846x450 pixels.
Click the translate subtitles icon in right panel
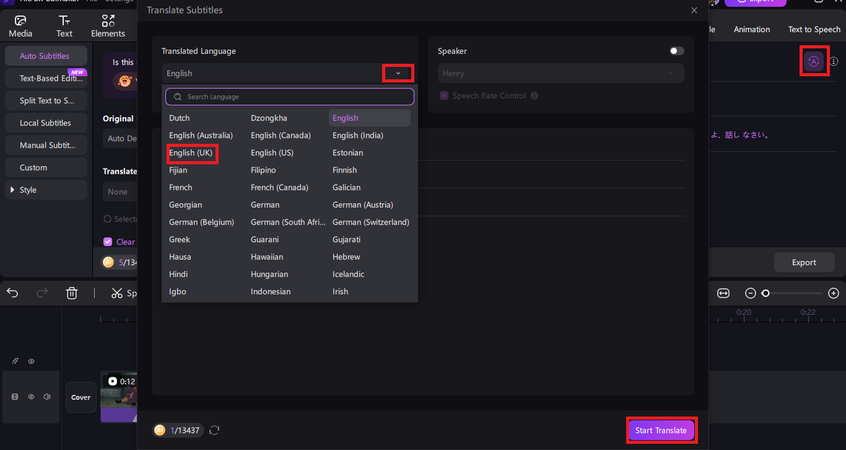point(813,61)
